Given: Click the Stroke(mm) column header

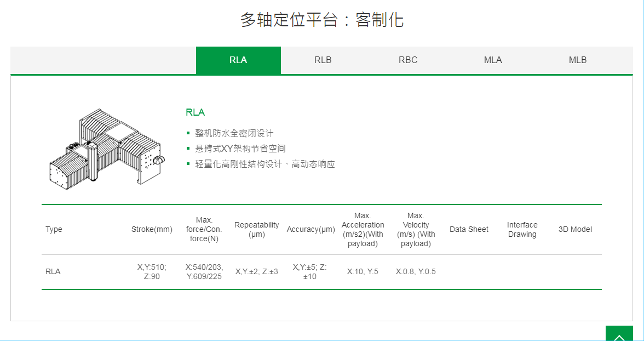Looking at the screenshot, I should (152, 229).
